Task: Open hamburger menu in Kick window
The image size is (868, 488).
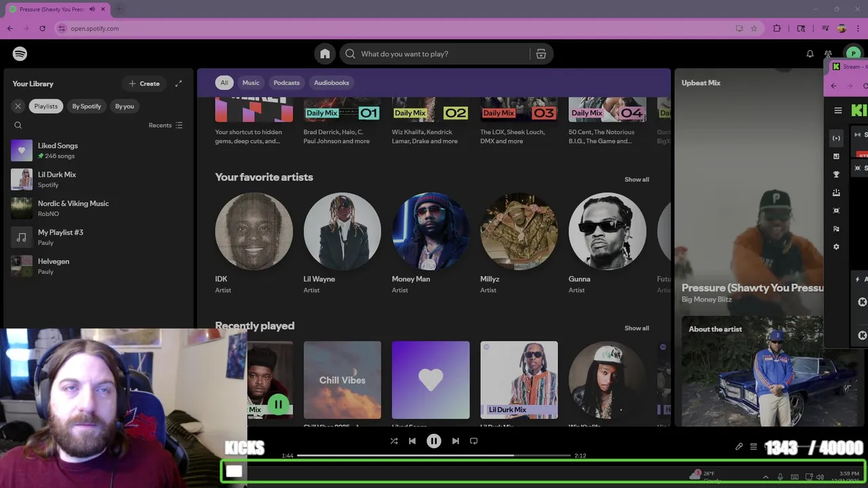Action: [838, 110]
